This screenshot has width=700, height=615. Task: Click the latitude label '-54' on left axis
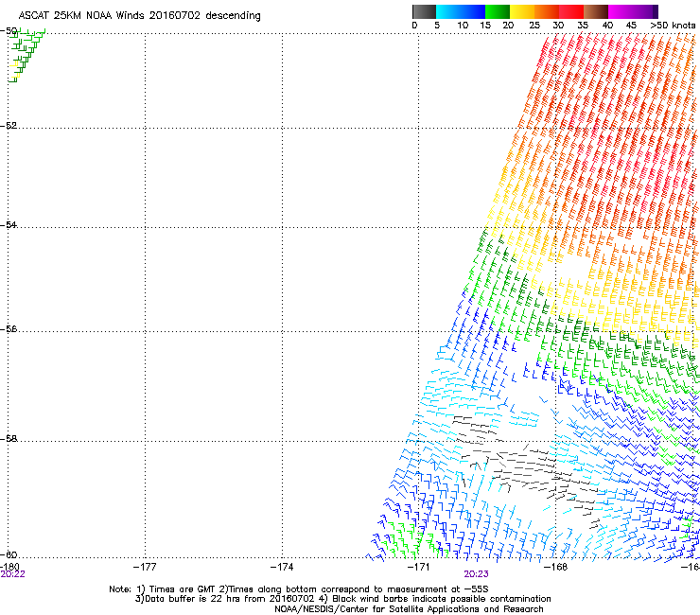click(9, 224)
